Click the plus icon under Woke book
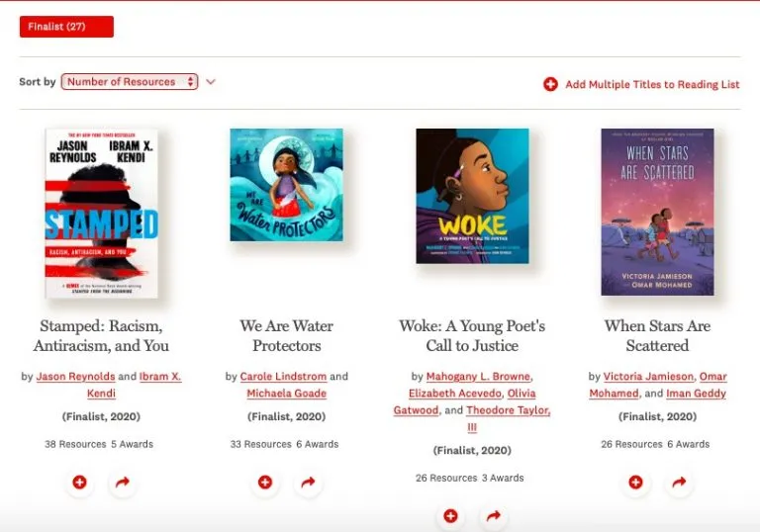This screenshot has height=532, width=760. coord(450,516)
